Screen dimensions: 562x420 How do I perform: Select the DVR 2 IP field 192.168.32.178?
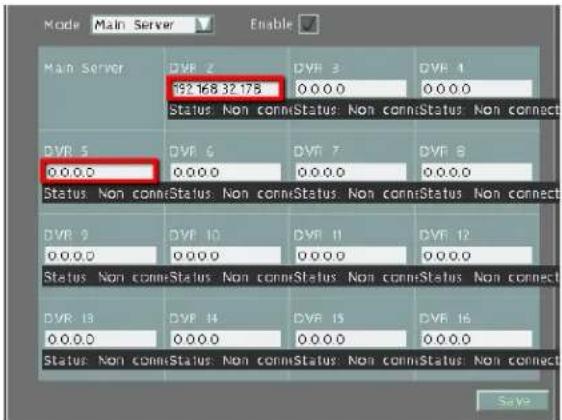coord(226,89)
